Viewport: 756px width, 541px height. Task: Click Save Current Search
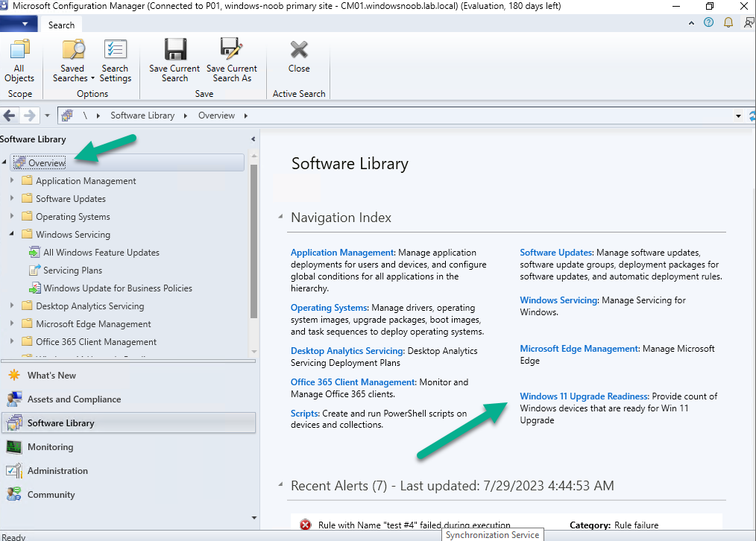click(x=174, y=60)
